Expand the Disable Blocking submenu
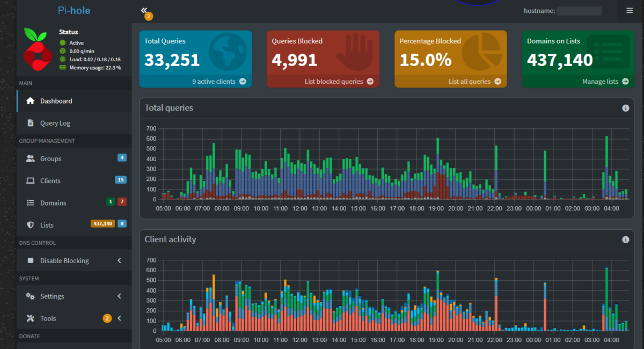The height and width of the screenshot is (349, 644). 119,260
